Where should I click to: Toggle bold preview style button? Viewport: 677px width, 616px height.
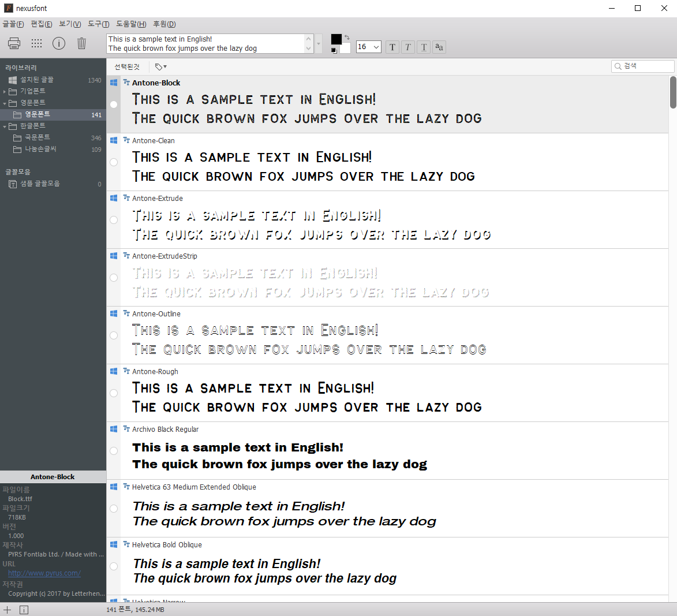[392, 47]
